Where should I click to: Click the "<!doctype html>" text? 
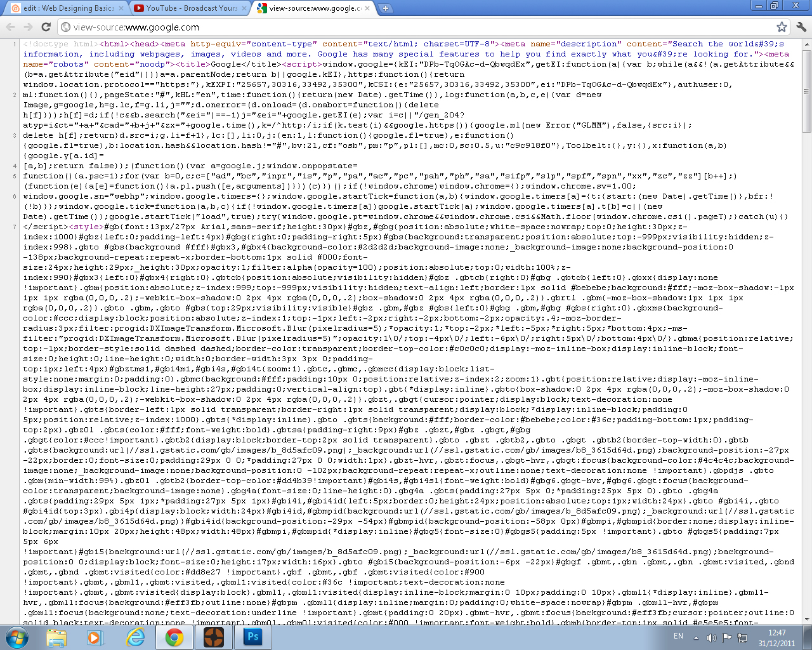[61, 44]
